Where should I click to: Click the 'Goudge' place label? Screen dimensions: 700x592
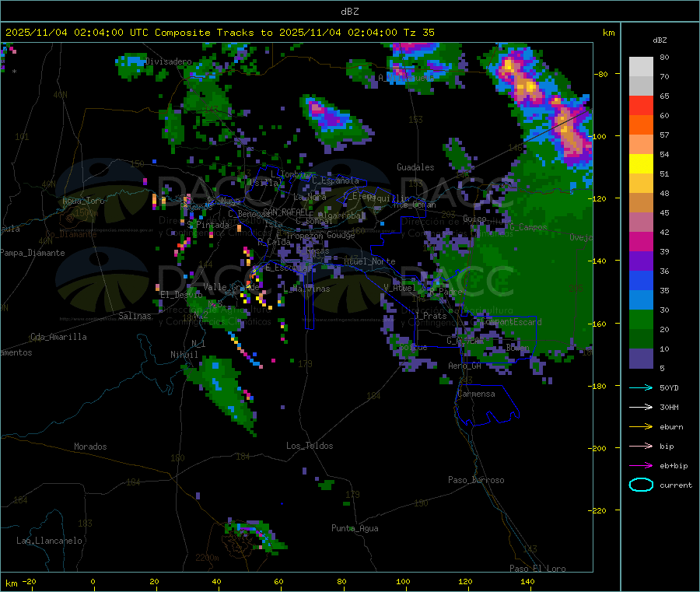point(341,235)
